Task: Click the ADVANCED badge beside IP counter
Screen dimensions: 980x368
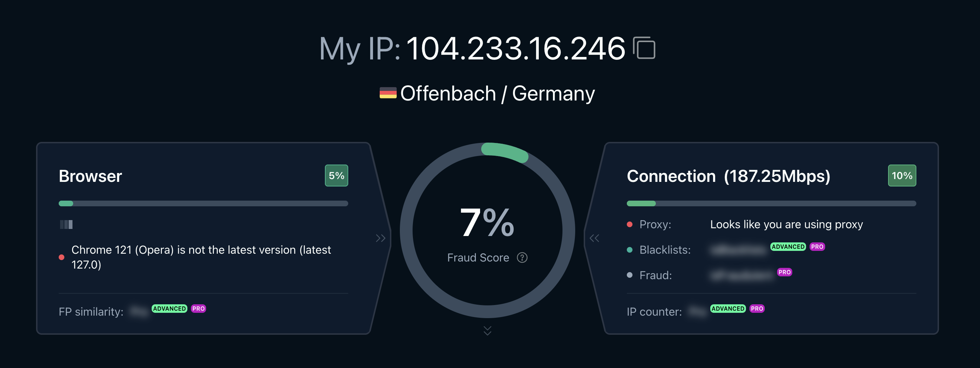Action: pyautogui.click(x=728, y=309)
